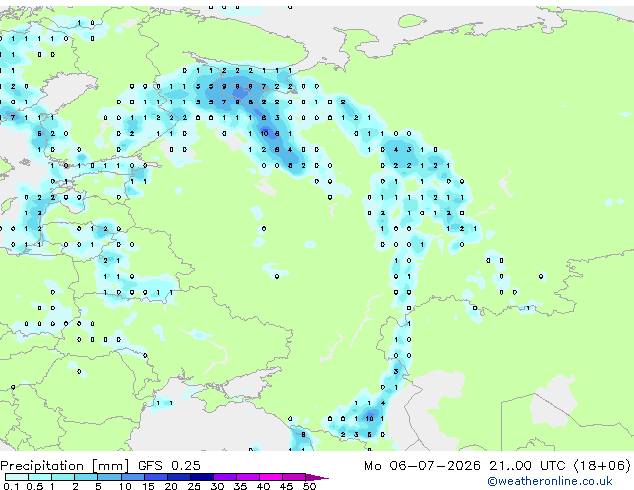
Task: Pick the 45–50 mm legend swatch
Action: pyautogui.click(x=294, y=477)
